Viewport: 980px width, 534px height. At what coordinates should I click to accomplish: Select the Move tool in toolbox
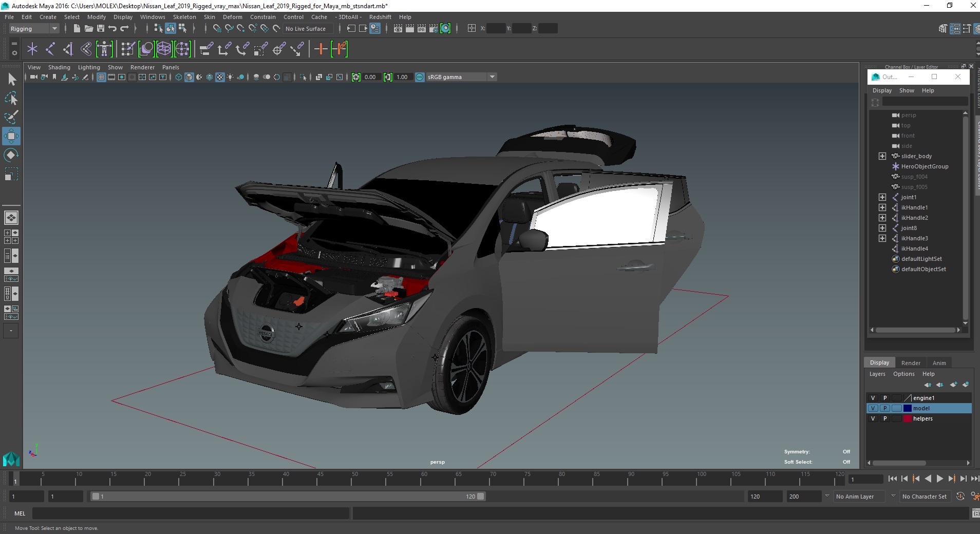11,136
